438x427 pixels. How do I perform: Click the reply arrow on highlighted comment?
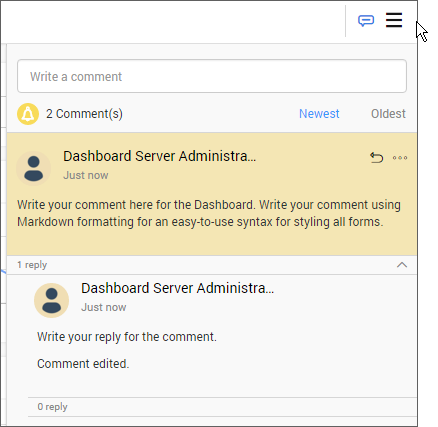377,157
